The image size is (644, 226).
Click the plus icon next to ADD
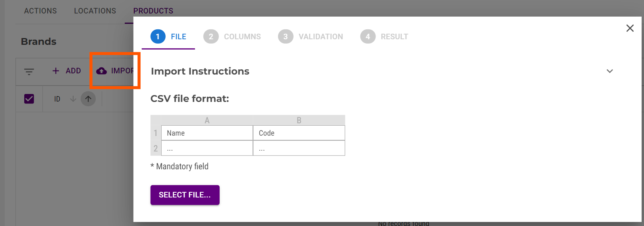pos(56,71)
